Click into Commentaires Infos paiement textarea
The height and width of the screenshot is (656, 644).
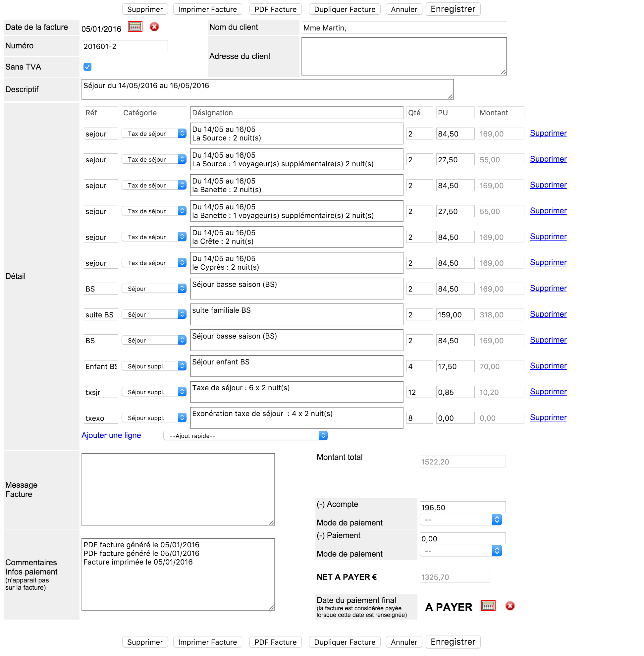pos(178,574)
